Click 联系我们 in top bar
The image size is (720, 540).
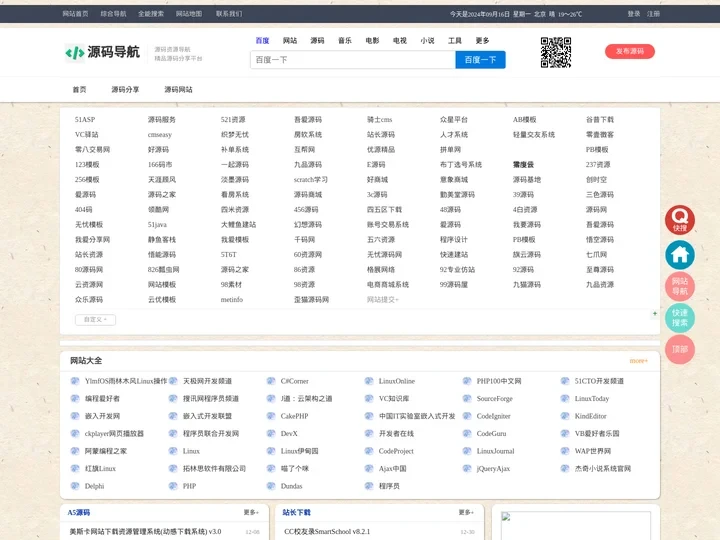click(229, 14)
